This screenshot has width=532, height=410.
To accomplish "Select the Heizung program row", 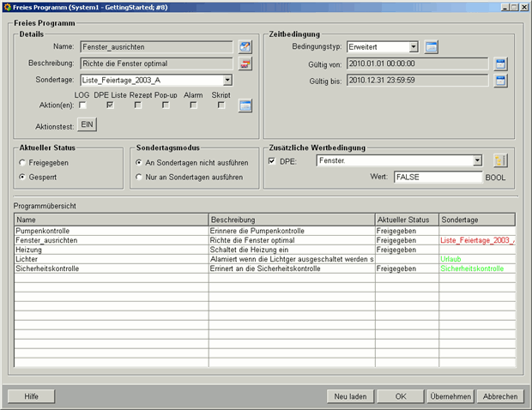I will (264, 250).
